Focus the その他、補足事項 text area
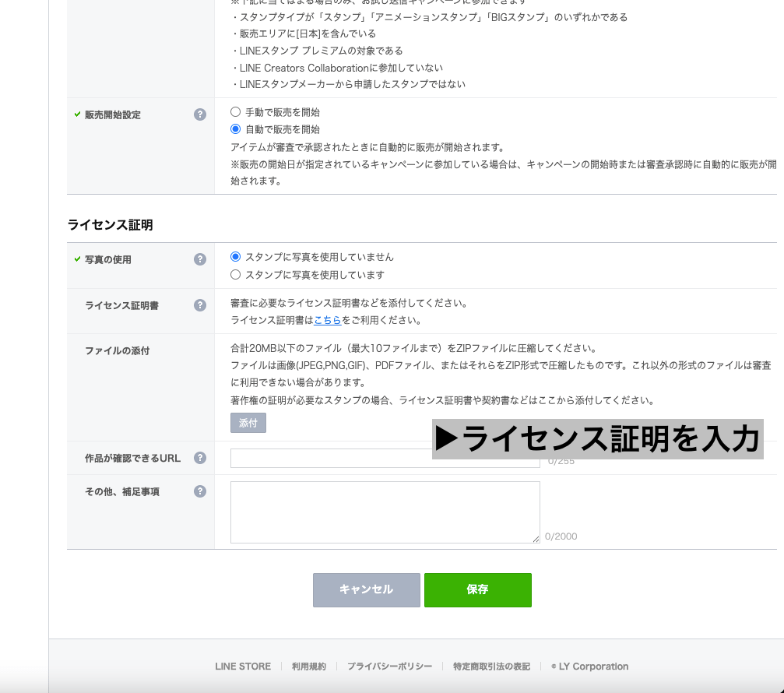Image resolution: width=784 pixels, height=693 pixels. 385,512
